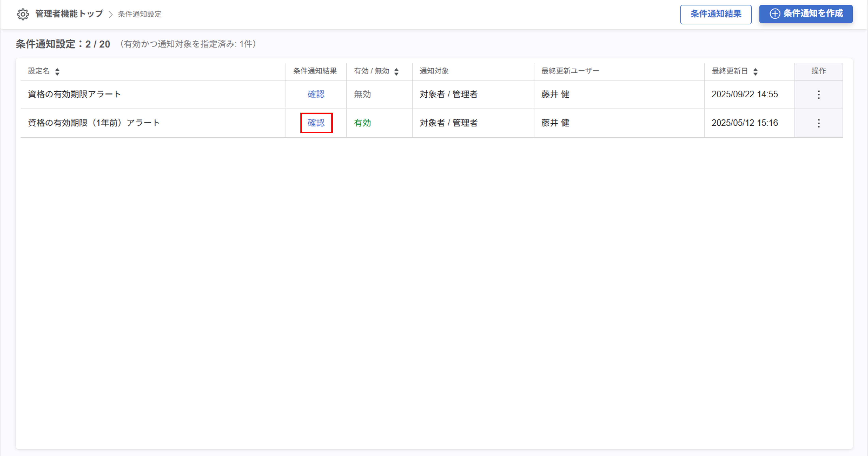Open 管理者機能トップ breadcrumb link
This screenshot has height=456, width=868.
click(69, 14)
